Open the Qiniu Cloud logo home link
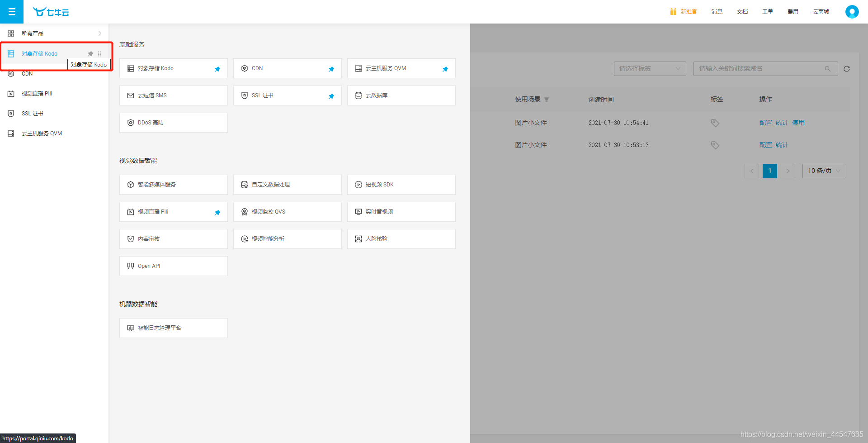The width and height of the screenshot is (868, 443). point(51,12)
